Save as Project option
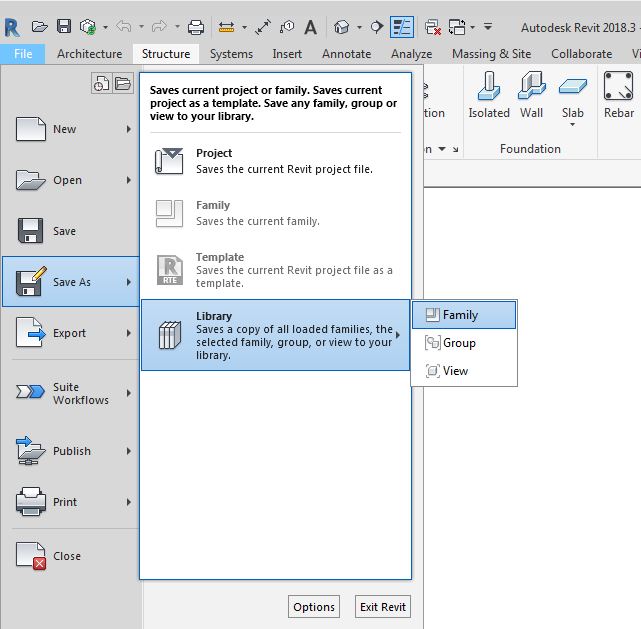 (x=276, y=161)
